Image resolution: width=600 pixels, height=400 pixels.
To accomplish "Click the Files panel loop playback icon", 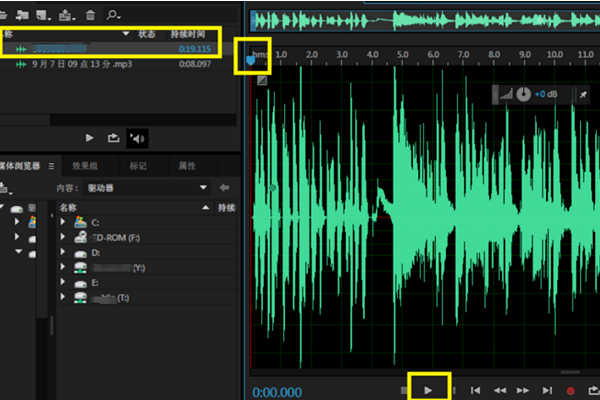I will pos(113,137).
